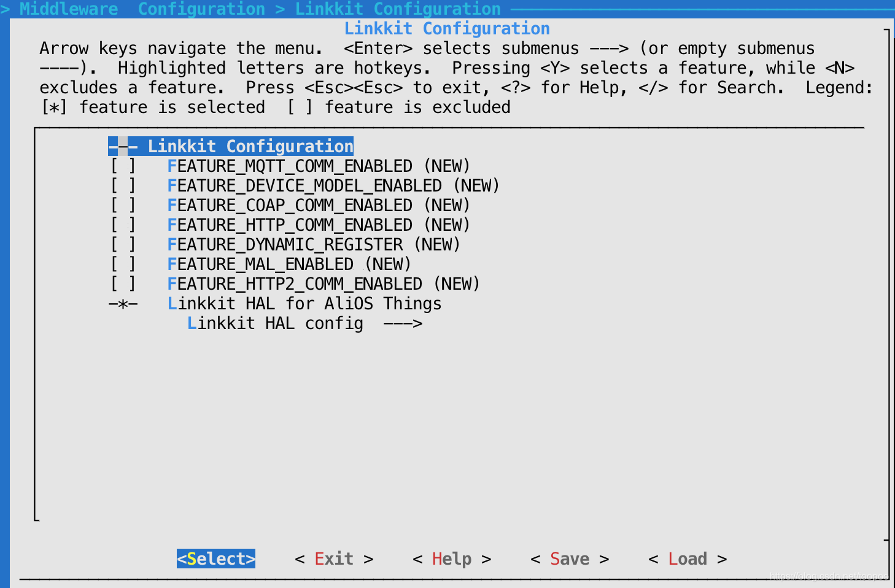Select the FEATURE_COAP_COMM_ENABLED (NEW) label
The image size is (895, 588).
point(319,206)
